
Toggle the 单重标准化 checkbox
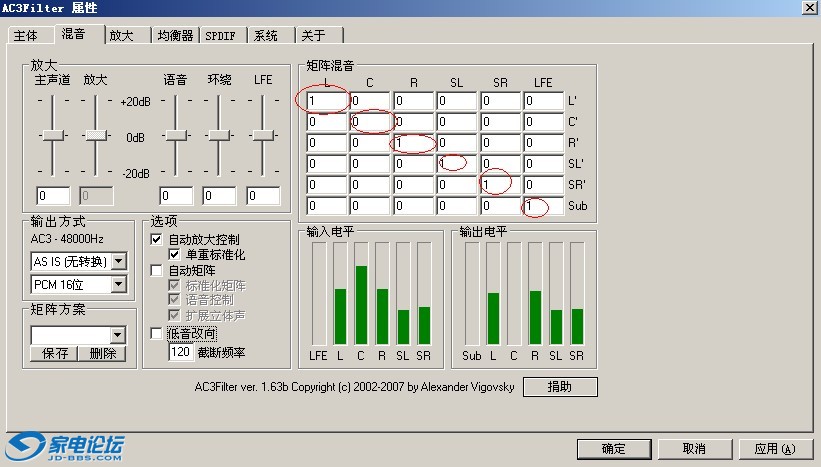click(174, 254)
